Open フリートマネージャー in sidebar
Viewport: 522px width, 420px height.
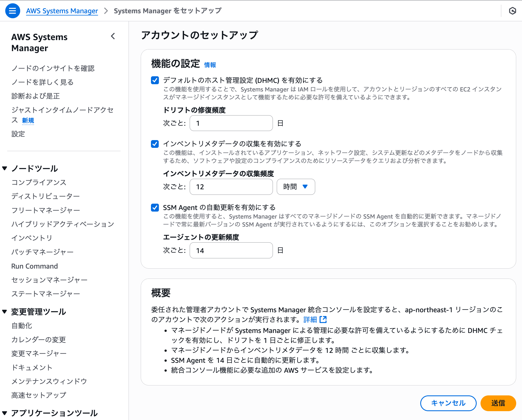[46, 210]
